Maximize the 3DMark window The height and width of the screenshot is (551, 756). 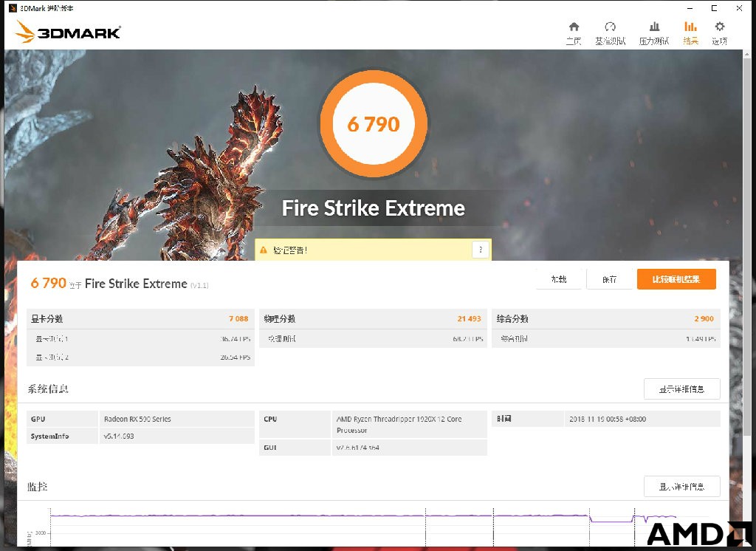pos(714,8)
